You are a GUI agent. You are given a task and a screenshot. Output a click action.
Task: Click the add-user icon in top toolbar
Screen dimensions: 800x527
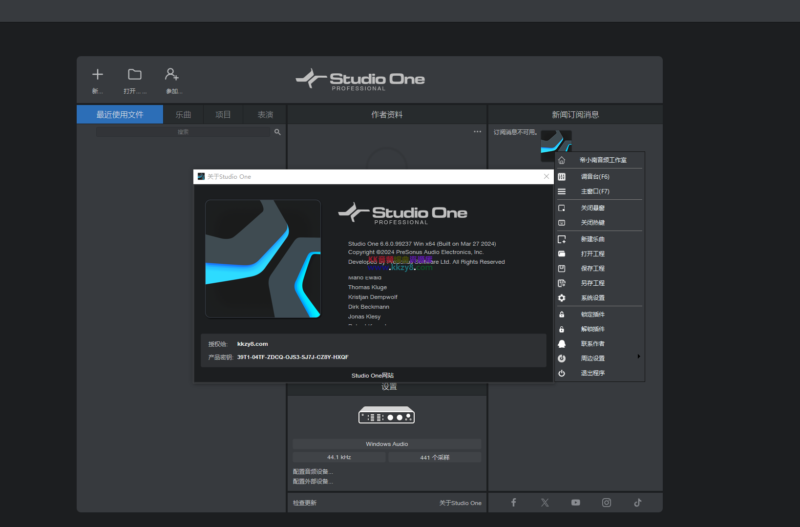coord(172,74)
